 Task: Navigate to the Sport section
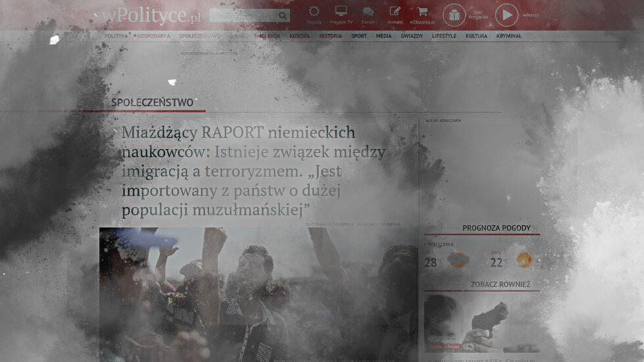coord(359,36)
